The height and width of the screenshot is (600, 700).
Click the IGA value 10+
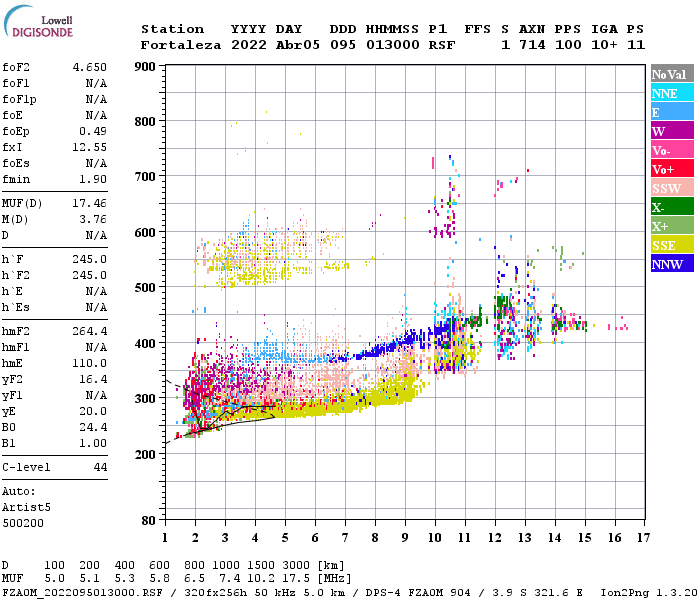click(x=604, y=45)
